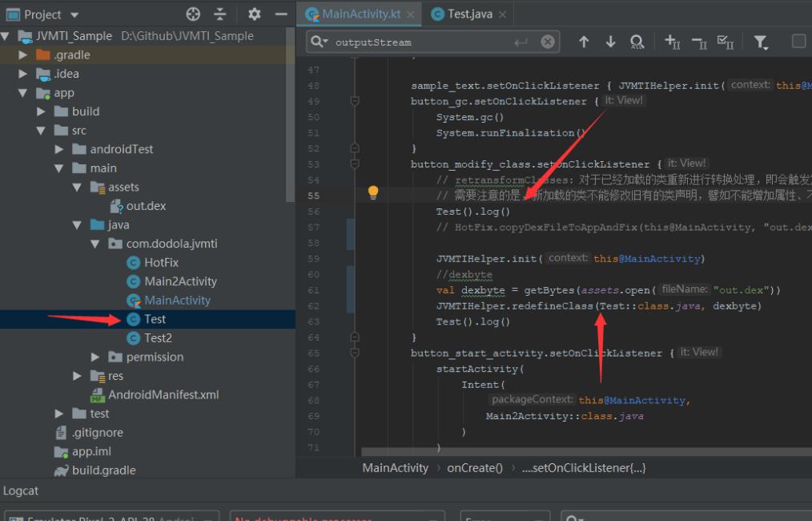
Task: Close the Test.java tab
Action: 502,14
